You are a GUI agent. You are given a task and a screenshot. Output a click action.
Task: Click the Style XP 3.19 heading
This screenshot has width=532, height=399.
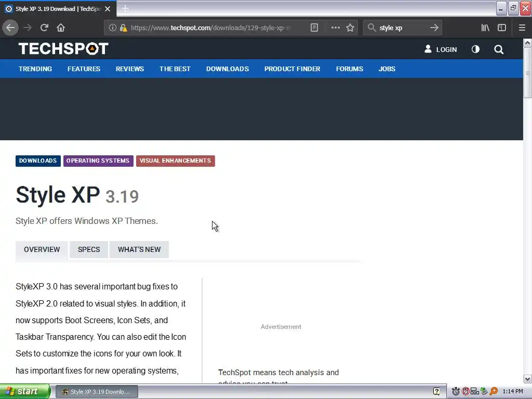(77, 195)
